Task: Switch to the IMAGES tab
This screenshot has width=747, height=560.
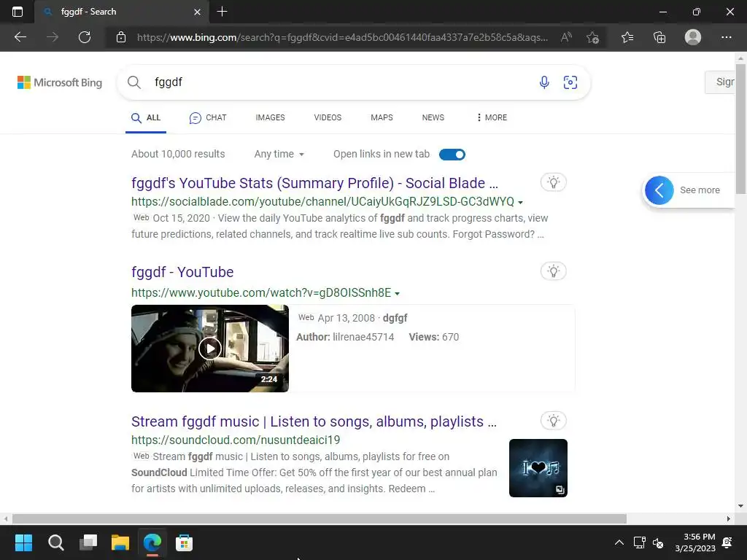Action: pos(270,117)
